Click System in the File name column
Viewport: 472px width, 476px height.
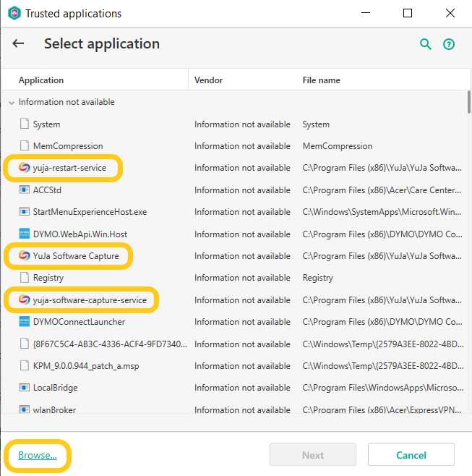(316, 124)
